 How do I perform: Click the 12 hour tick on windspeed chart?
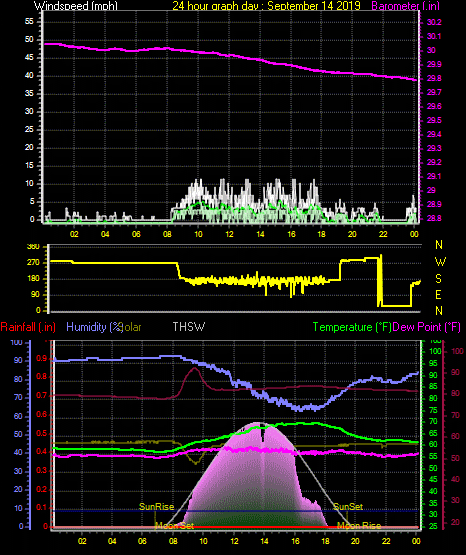229,234
